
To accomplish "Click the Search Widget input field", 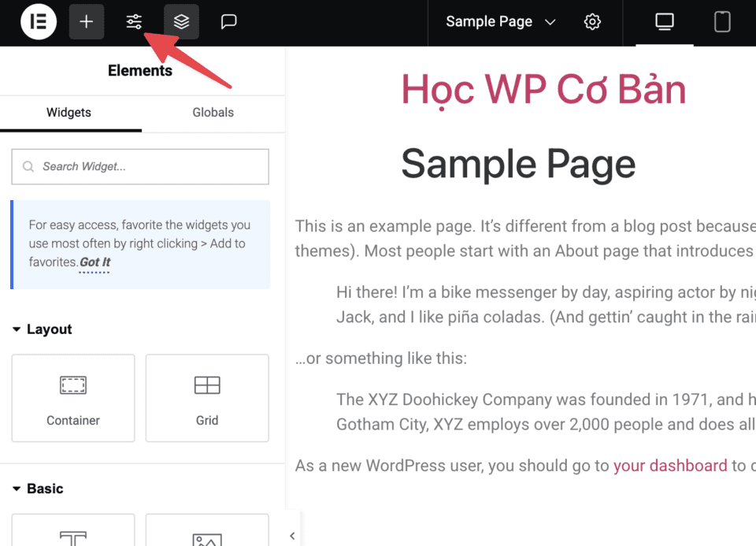I will (x=140, y=167).
